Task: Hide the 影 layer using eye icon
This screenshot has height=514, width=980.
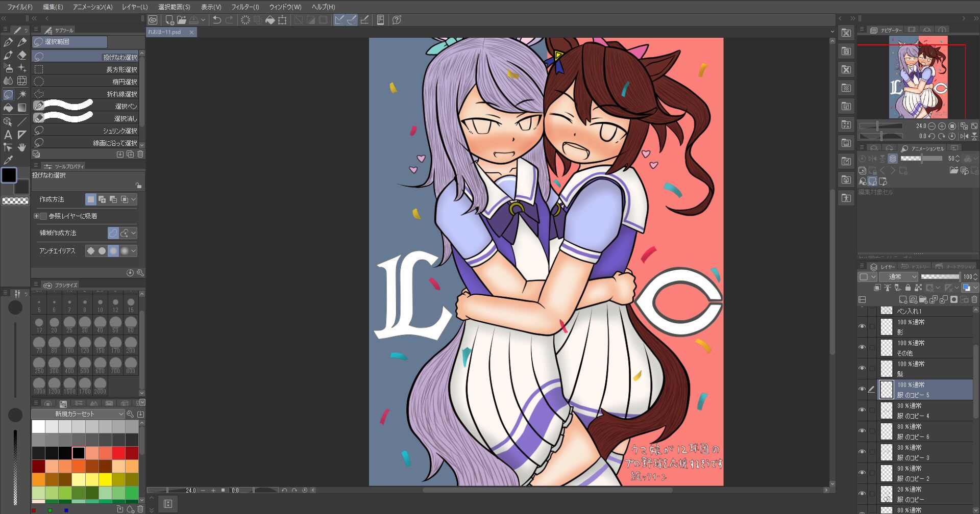Action: click(x=862, y=326)
